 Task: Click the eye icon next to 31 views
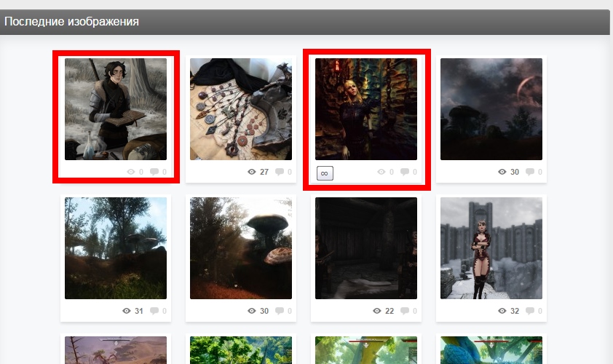click(126, 311)
